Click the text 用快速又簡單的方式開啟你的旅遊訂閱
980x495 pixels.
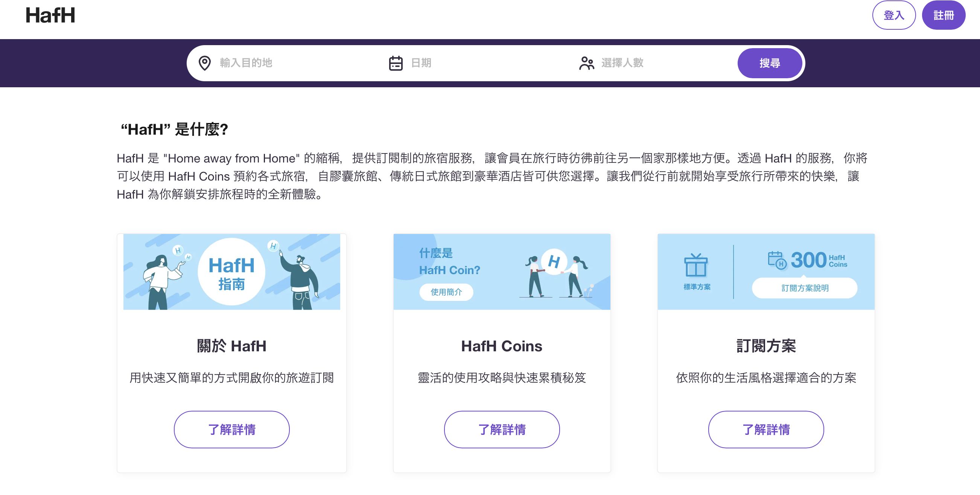tap(232, 378)
